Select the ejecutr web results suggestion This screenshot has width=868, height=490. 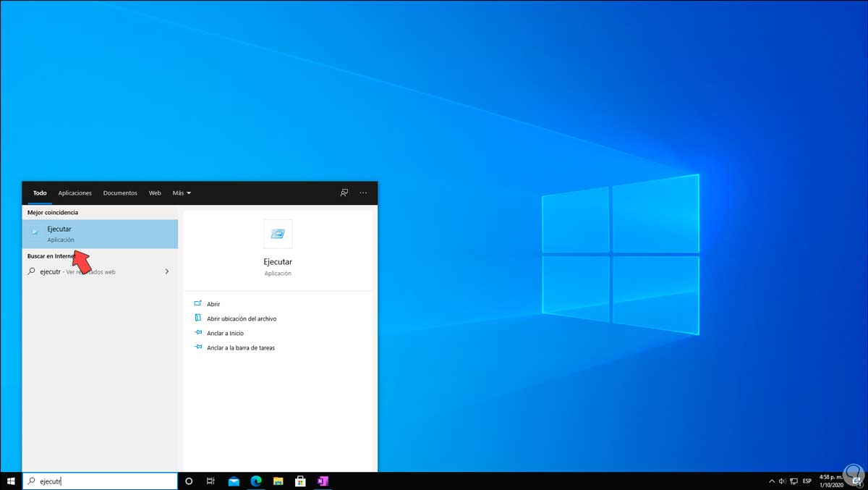pos(101,271)
